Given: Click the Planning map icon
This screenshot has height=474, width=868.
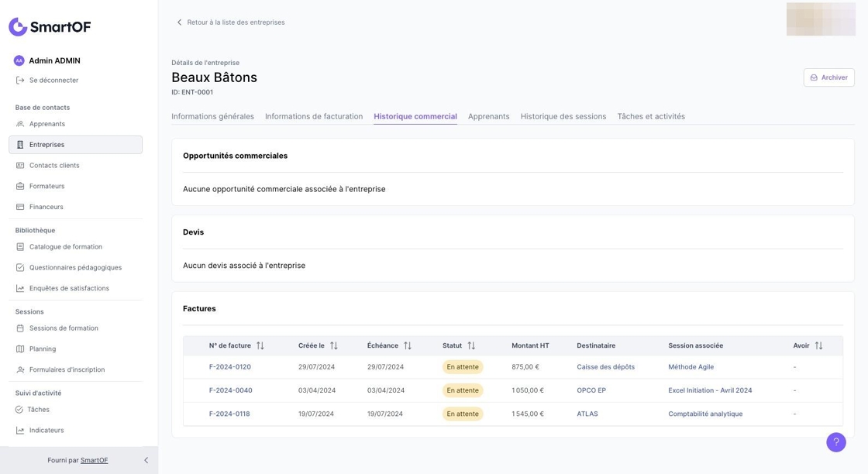Looking at the screenshot, I should click(21, 349).
